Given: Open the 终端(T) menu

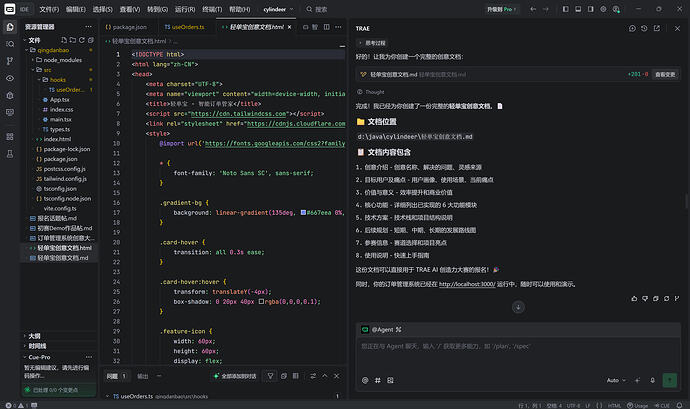Looking at the screenshot, I should click(x=212, y=9).
